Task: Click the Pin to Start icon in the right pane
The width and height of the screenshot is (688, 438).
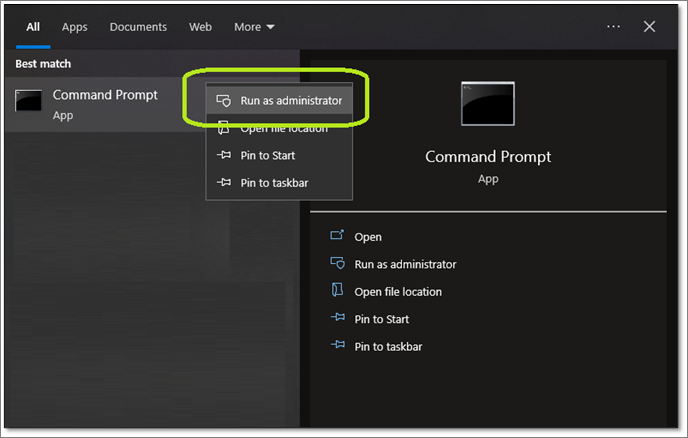Action: pyautogui.click(x=337, y=319)
